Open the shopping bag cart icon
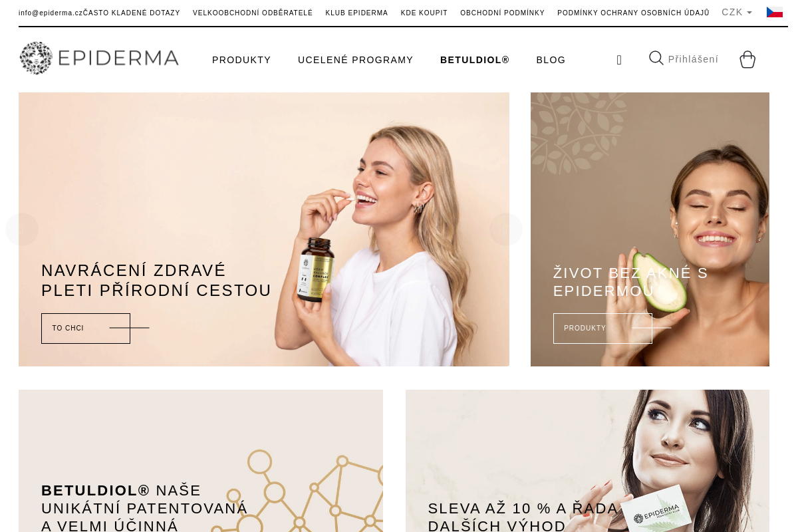The height and width of the screenshot is (532, 798). click(x=747, y=59)
